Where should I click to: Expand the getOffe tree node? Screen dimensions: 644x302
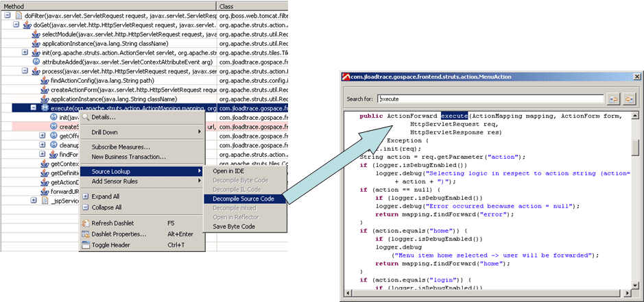tap(43, 136)
